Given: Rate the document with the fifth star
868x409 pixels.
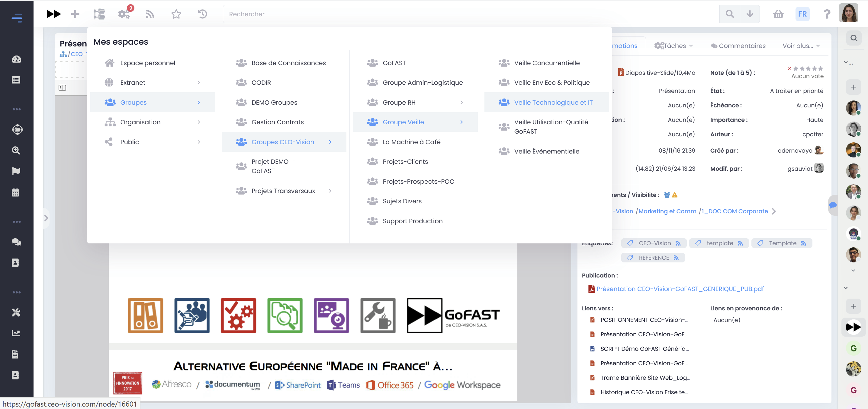Looking at the screenshot, I should (x=821, y=69).
